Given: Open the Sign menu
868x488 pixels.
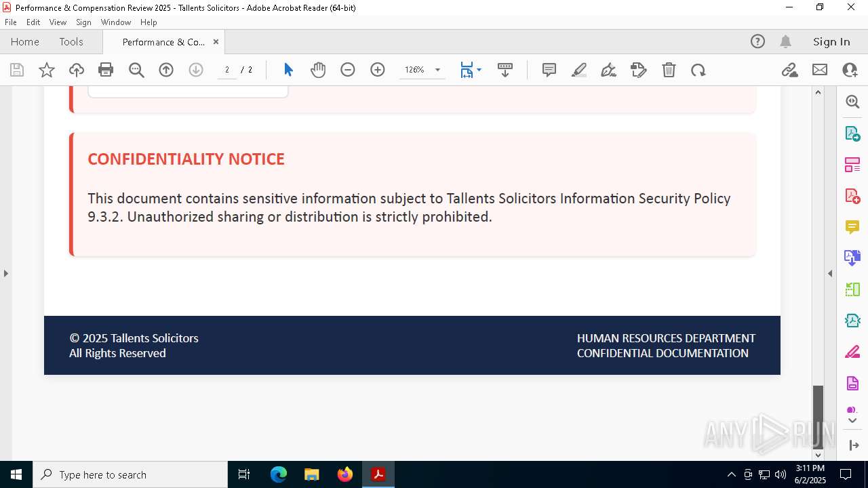Looking at the screenshot, I should click(x=83, y=22).
